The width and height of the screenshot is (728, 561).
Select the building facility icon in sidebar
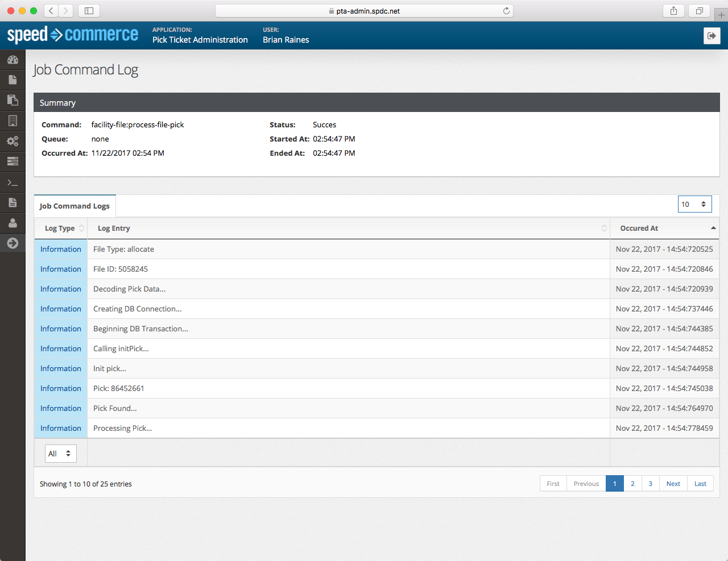pyautogui.click(x=13, y=120)
